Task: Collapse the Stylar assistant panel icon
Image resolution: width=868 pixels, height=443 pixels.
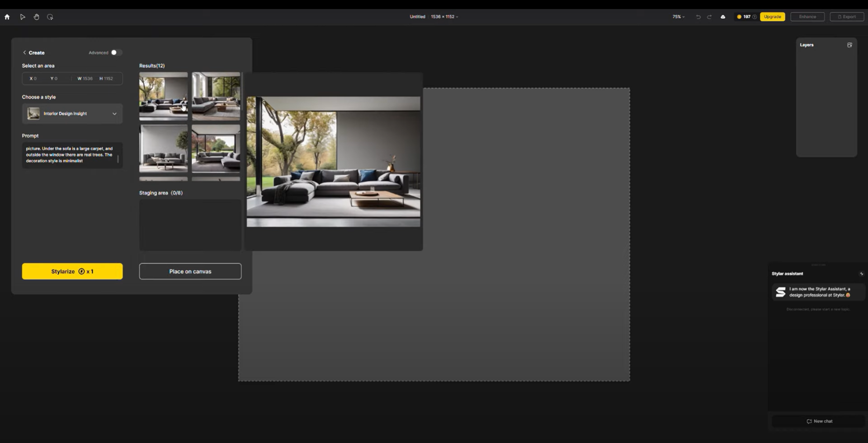Action: pos(861,274)
